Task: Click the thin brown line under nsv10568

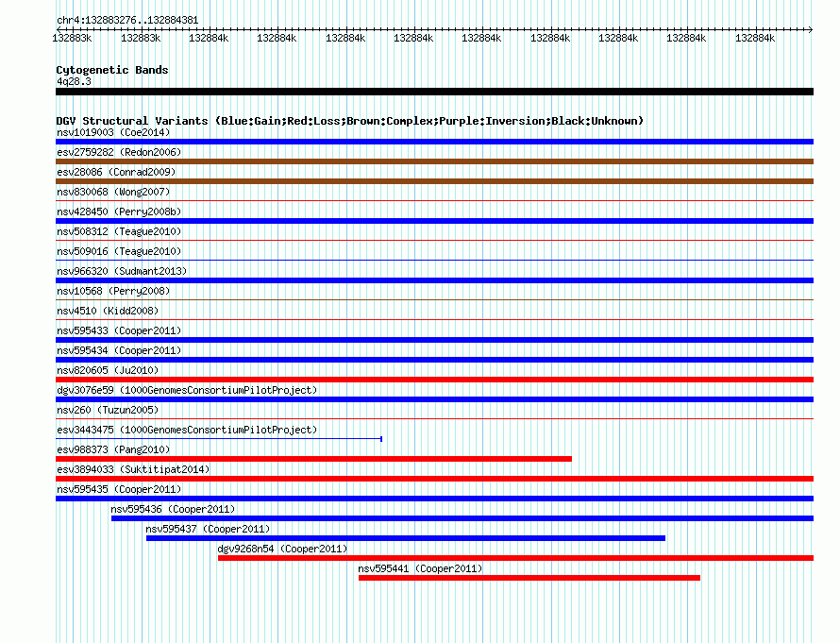Action: pos(434,300)
